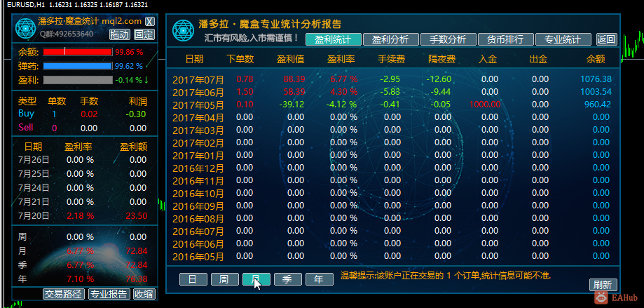Click the gray 盈利 progress bar

coord(78,80)
